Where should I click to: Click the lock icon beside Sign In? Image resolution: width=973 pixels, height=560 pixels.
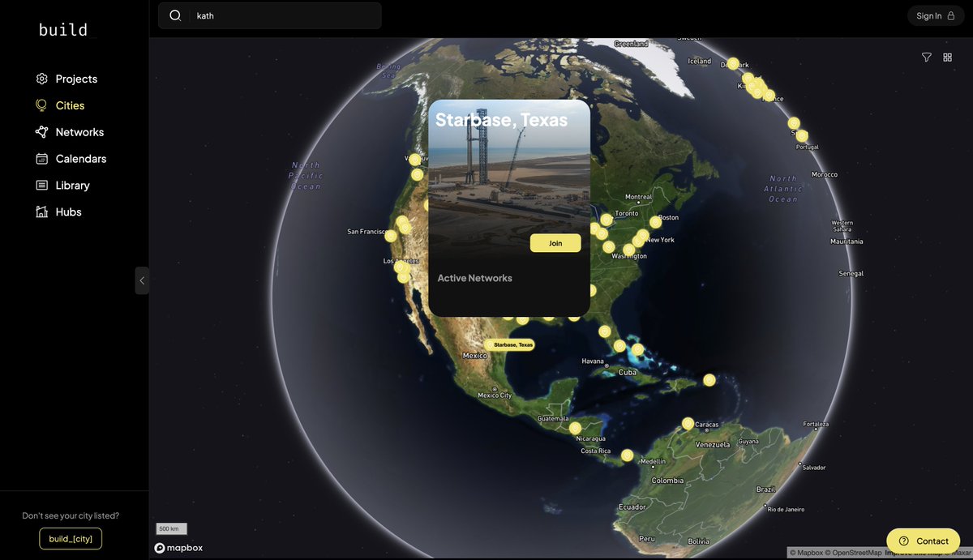(951, 15)
